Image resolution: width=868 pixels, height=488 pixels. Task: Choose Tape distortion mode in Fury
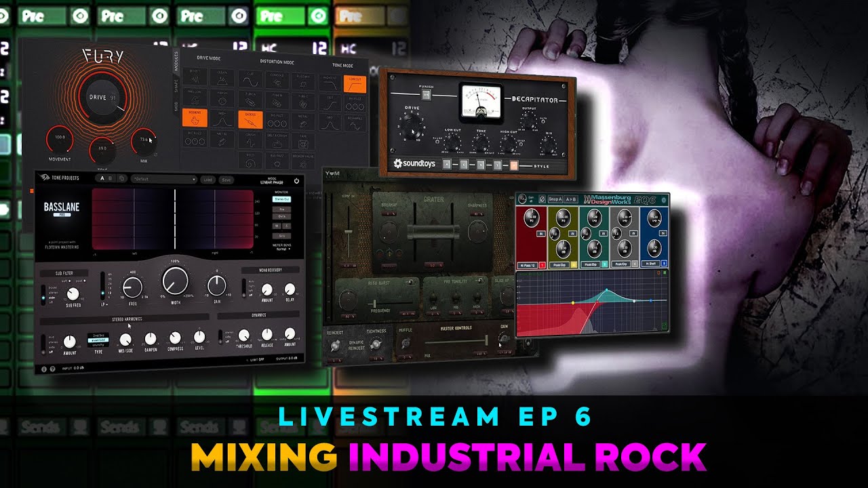click(303, 142)
